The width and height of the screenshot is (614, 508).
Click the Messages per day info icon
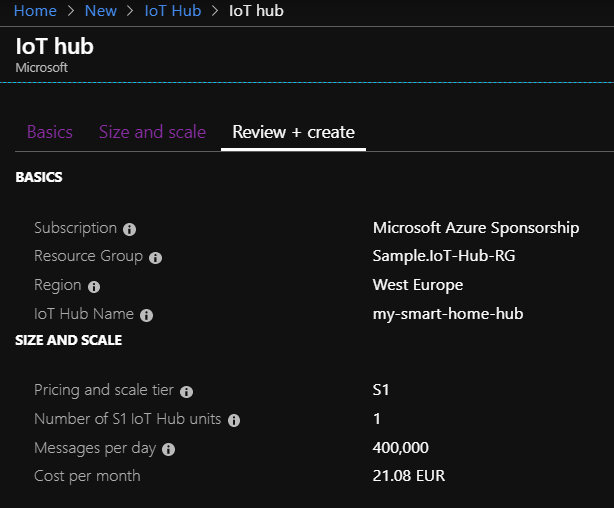[168, 449]
